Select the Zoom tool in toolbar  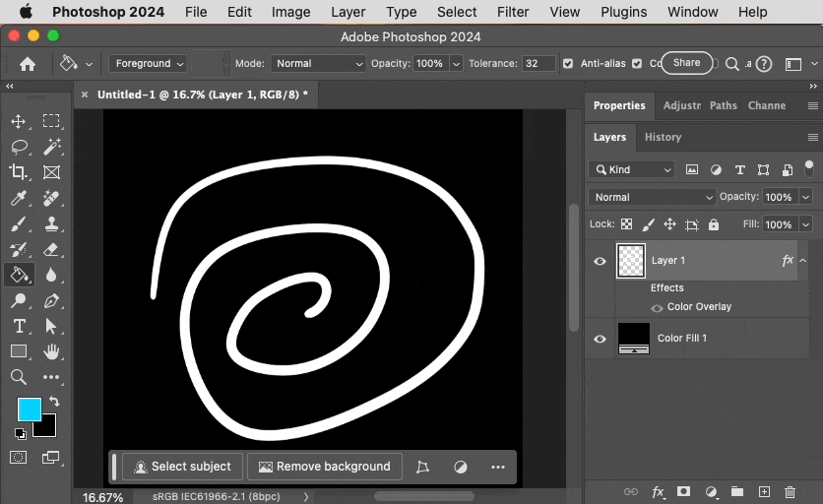[19, 376]
